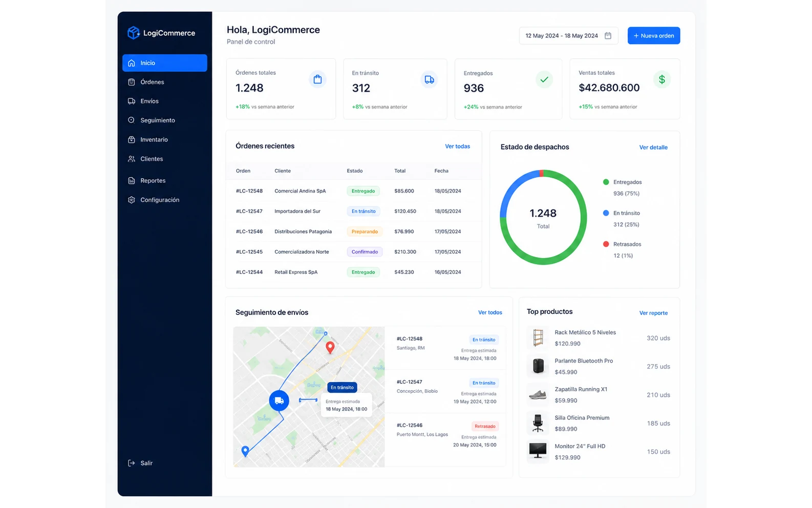Click the checkmark icon on Entregados card

544,79
